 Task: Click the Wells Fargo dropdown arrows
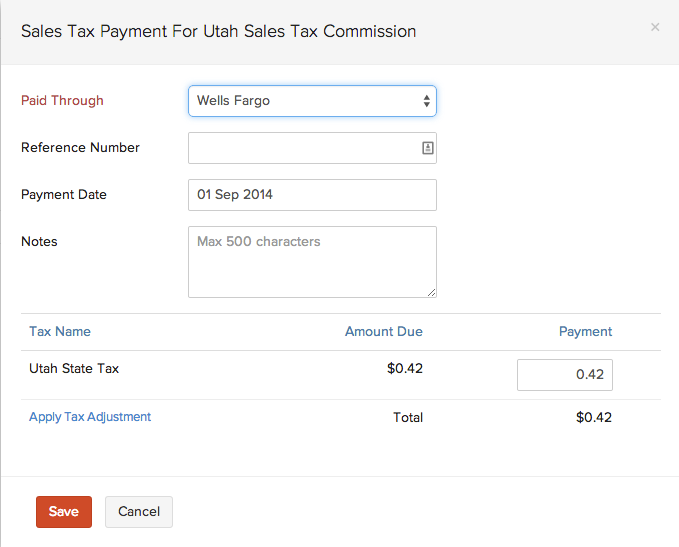pos(427,101)
